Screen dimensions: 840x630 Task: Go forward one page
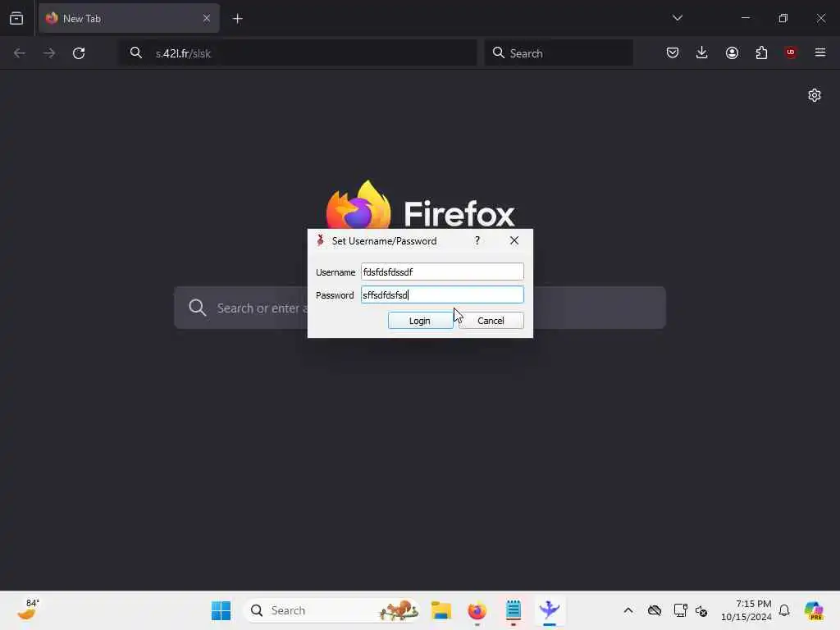tap(49, 53)
